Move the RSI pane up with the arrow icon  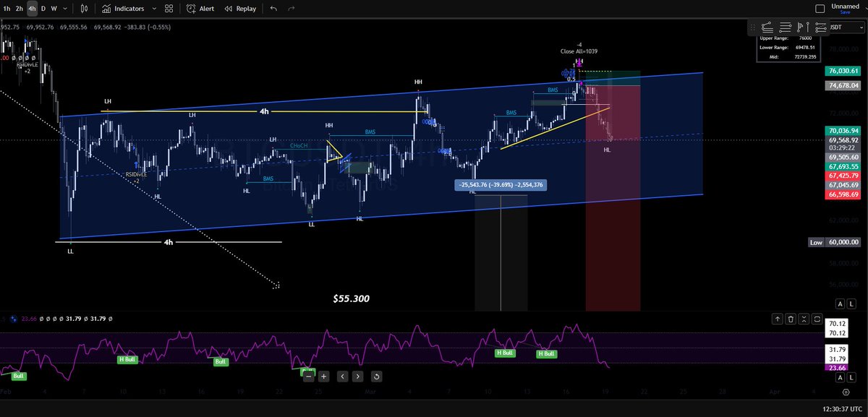point(778,319)
